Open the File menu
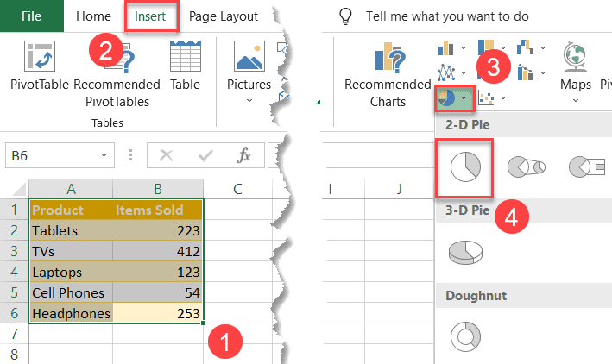Image resolution: width=612 pixels, height=364 pixels. 31,16
